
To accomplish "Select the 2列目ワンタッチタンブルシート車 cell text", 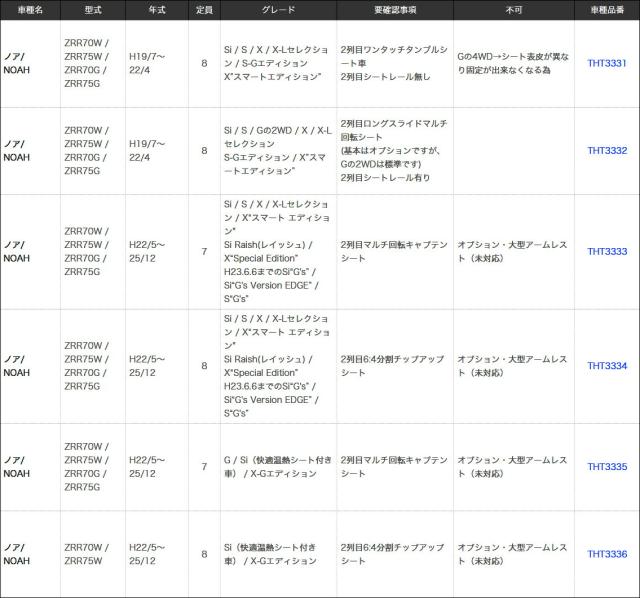I will pos(394,56).
